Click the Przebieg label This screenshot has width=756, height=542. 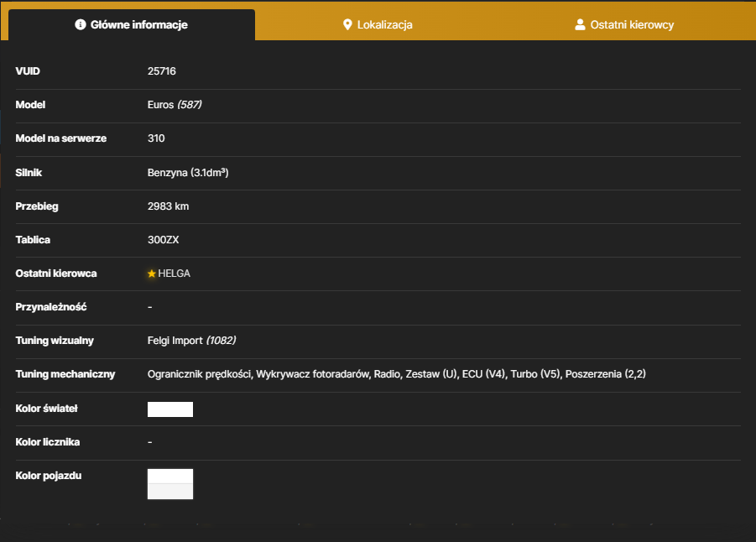click(x=37, y=206)
